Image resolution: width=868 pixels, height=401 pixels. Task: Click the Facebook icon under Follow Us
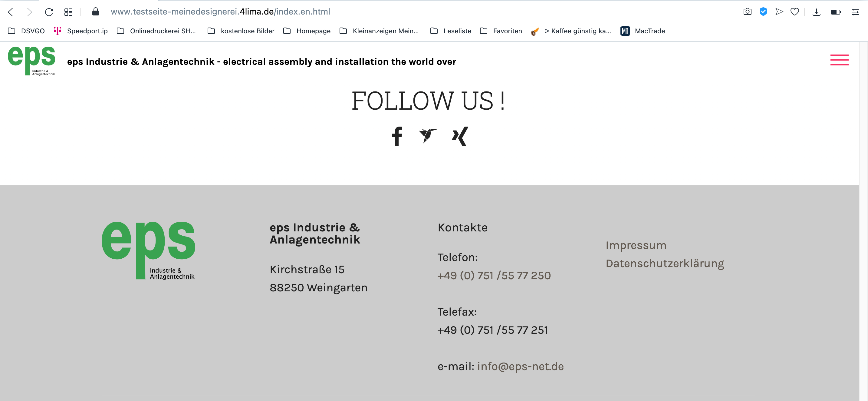pyautogui.click(x=397, y=136)
